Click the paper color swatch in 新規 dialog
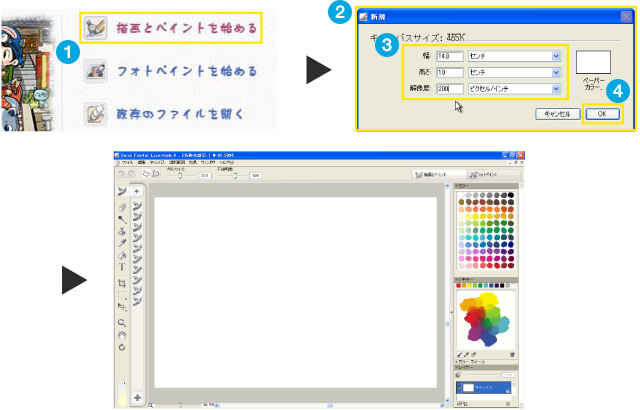This screenshot has height=410, width=640. [593, 62]
